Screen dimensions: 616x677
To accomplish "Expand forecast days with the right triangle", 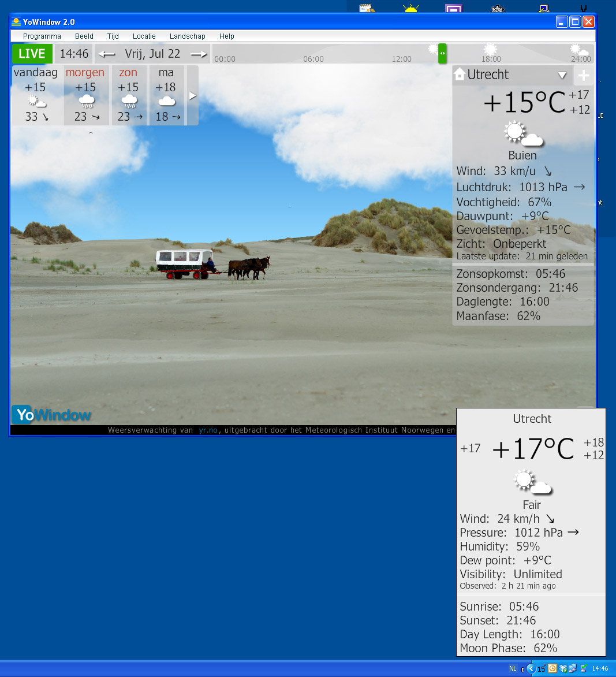I will [x=193, y=95].
